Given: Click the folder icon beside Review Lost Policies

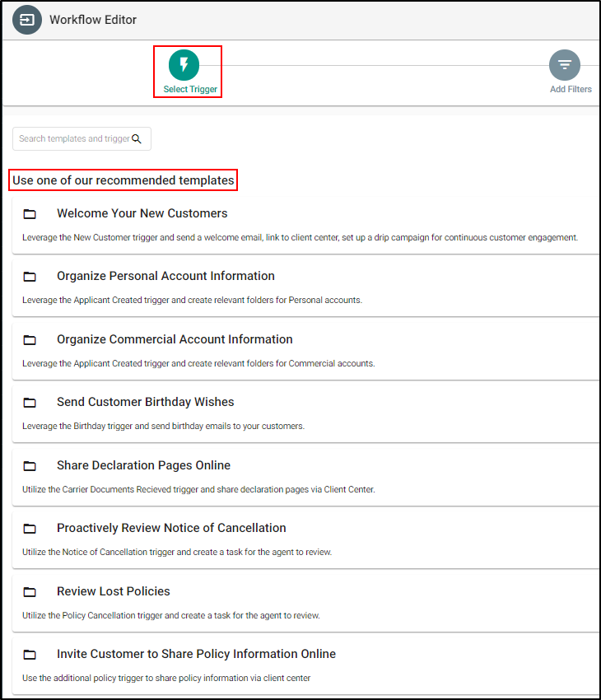Looking at the screenshot, I should point(30,592).
